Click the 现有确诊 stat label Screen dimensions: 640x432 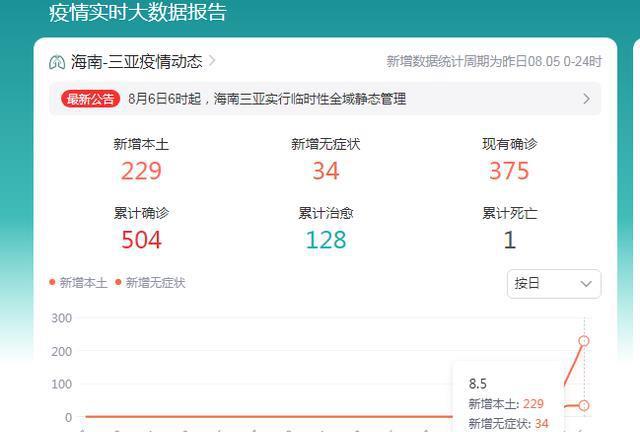point(509,144)
